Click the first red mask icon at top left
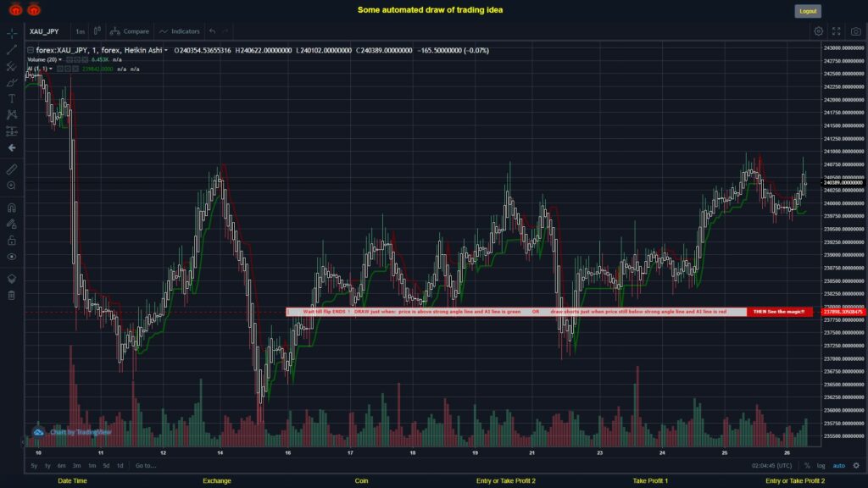Screen dimensions: 868x488 [15, 9]
